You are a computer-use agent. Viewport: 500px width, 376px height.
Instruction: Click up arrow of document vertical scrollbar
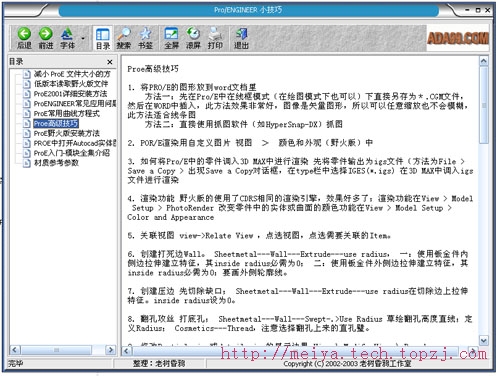484,61
